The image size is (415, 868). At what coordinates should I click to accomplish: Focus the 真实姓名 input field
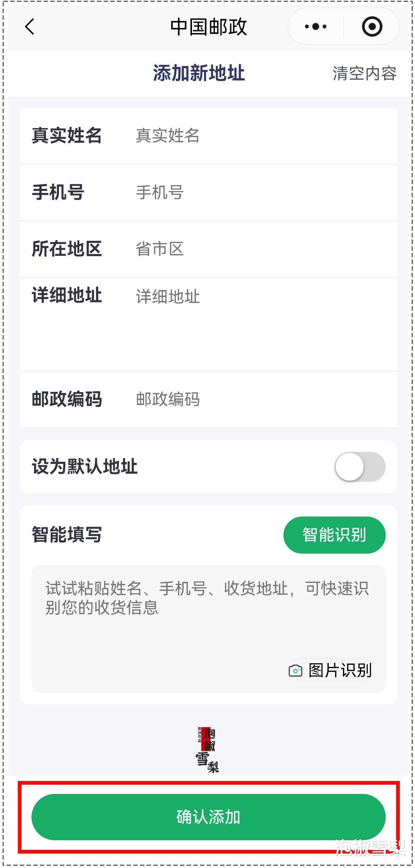[259, 136]
